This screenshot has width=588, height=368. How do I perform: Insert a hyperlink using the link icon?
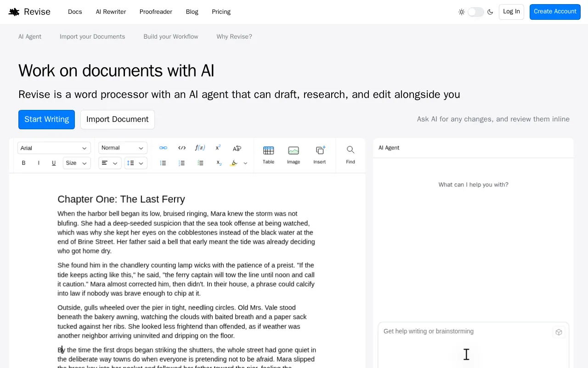(163, 148)
